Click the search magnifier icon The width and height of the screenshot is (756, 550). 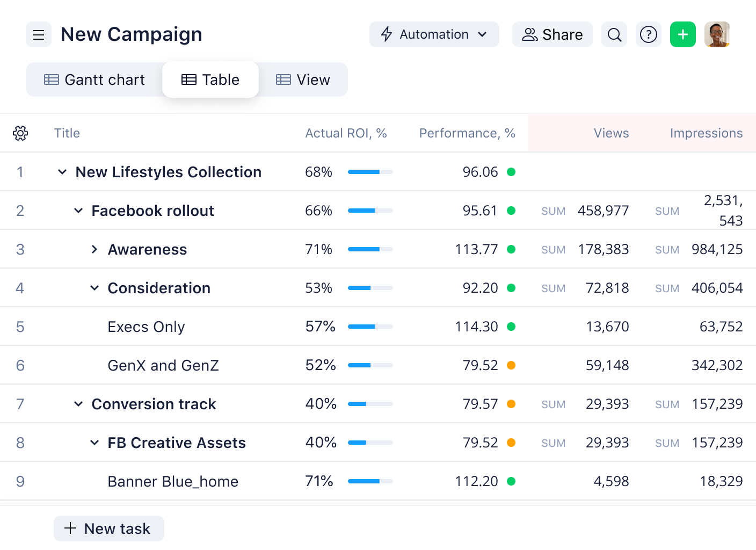click(614, 34)
